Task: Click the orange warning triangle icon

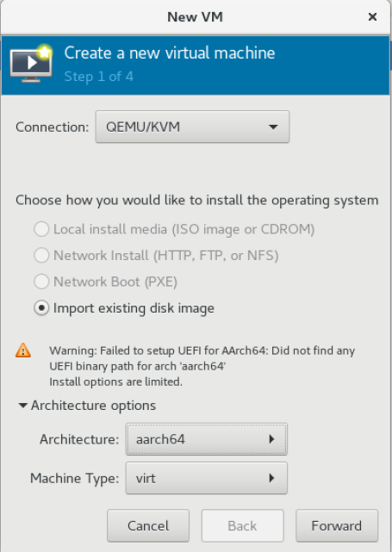Action: (23, 350)
